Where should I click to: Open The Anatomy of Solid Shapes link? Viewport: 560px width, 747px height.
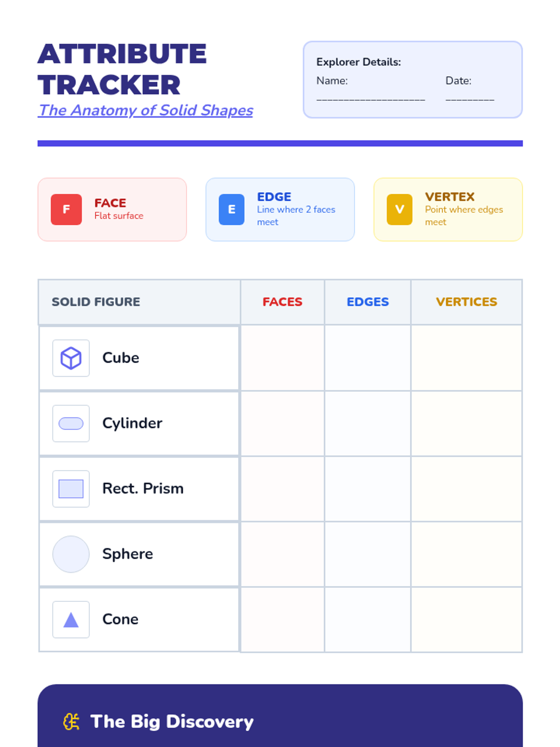click(146, 111)
